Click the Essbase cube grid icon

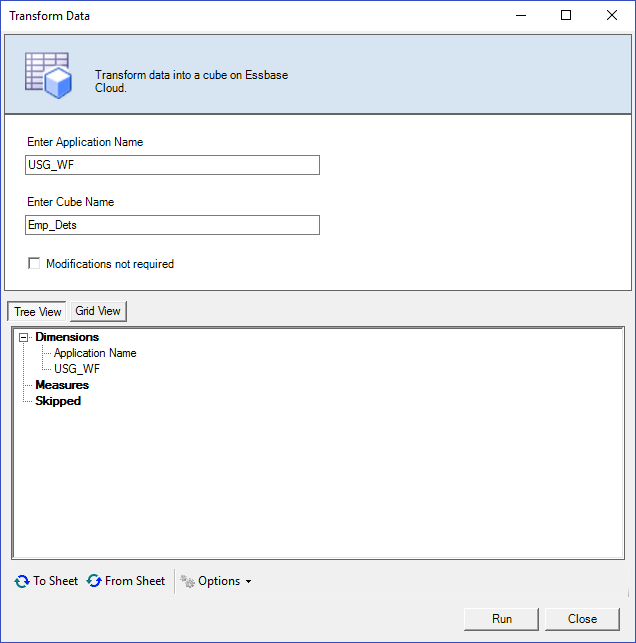[47, 75]
